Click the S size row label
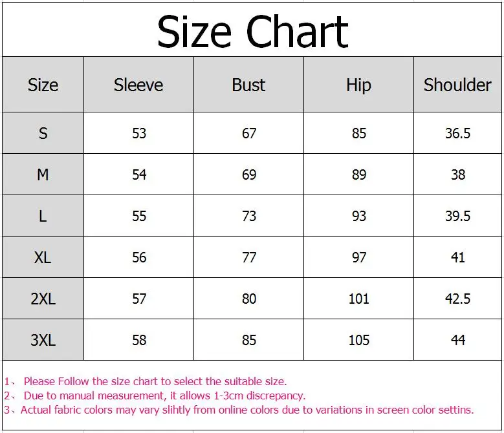 click(43, 133)
